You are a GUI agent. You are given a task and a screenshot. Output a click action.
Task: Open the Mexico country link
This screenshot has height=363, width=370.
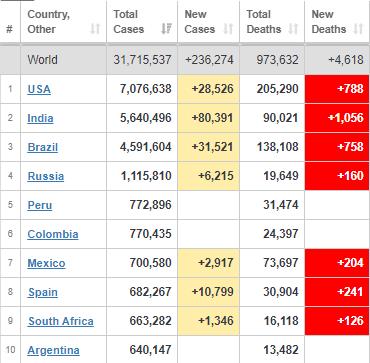46,263
